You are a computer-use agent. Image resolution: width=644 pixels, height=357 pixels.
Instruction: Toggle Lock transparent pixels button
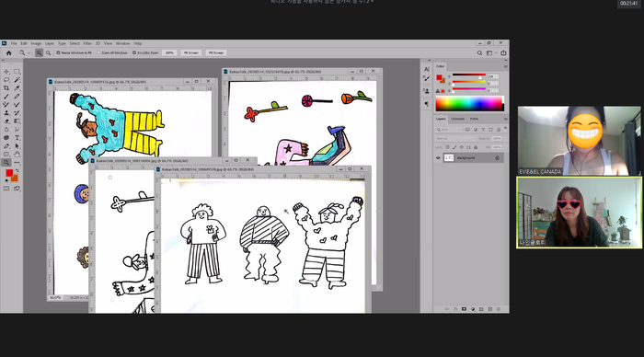[x=447, y=147]
